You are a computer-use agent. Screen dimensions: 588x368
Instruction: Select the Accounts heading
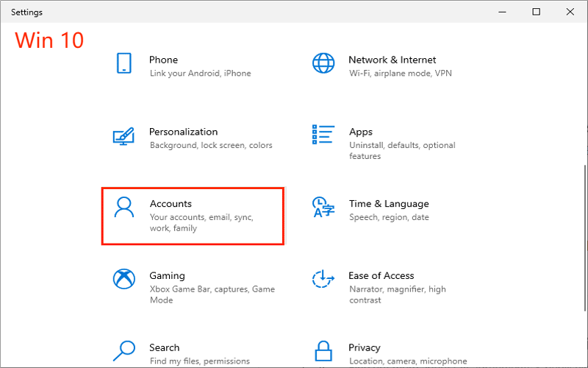click(171, 204)
